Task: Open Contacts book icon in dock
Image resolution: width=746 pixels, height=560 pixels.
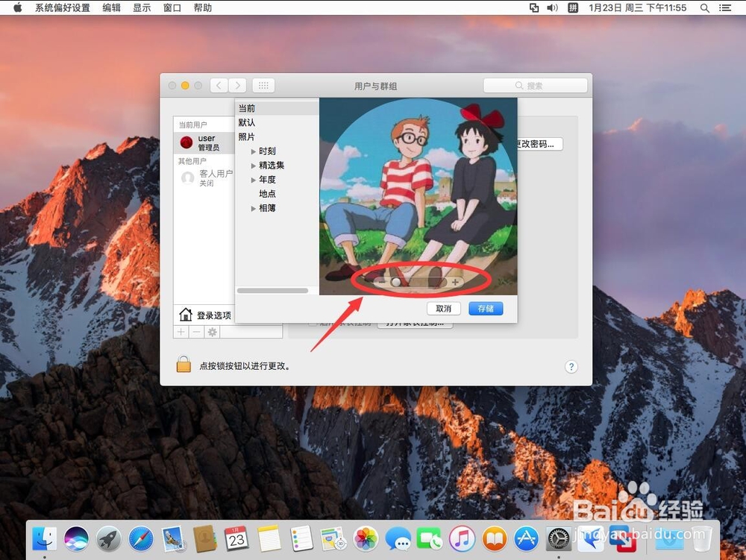Action: click(x=205, y=538)
